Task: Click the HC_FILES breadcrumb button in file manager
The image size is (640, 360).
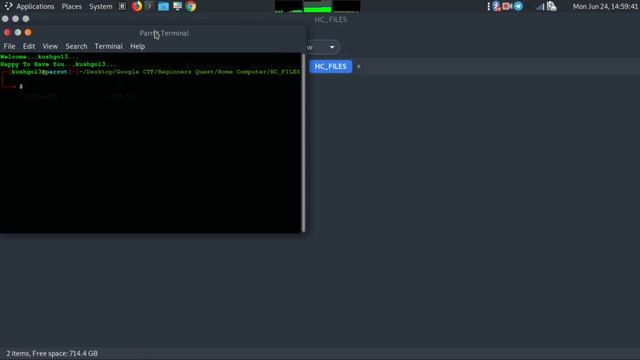Action: click(x=331, y=67)
